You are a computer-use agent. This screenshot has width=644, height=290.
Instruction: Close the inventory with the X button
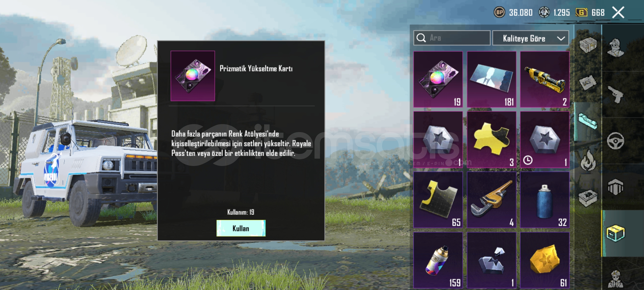tap(618, 12)
